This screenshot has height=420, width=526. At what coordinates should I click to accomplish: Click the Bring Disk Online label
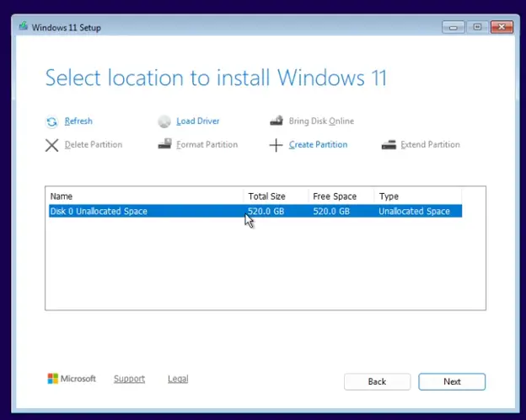click(x=321, y=121)
